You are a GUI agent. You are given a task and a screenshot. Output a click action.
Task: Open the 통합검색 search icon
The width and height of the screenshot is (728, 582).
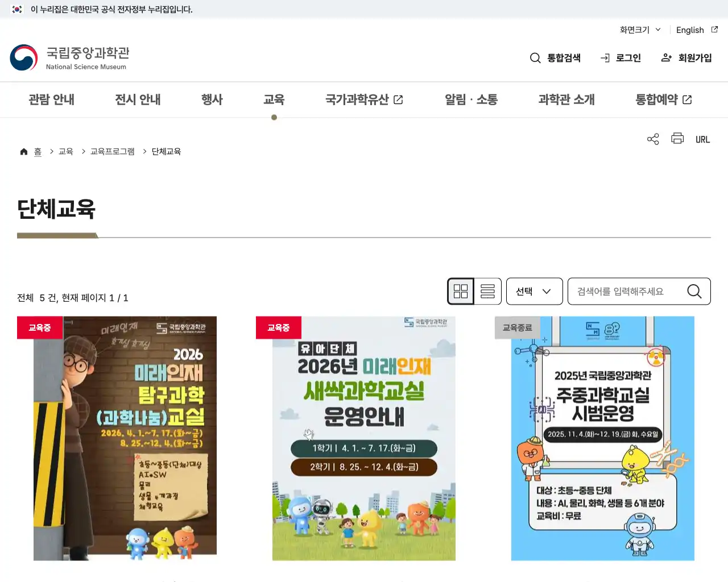pos(535,57)
